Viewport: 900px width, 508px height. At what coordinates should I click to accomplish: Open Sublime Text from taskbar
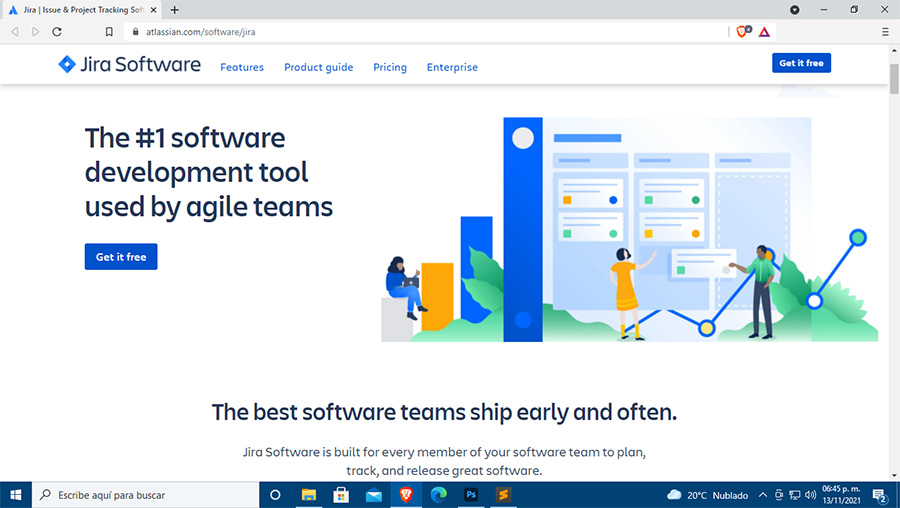tap(503, 495)
